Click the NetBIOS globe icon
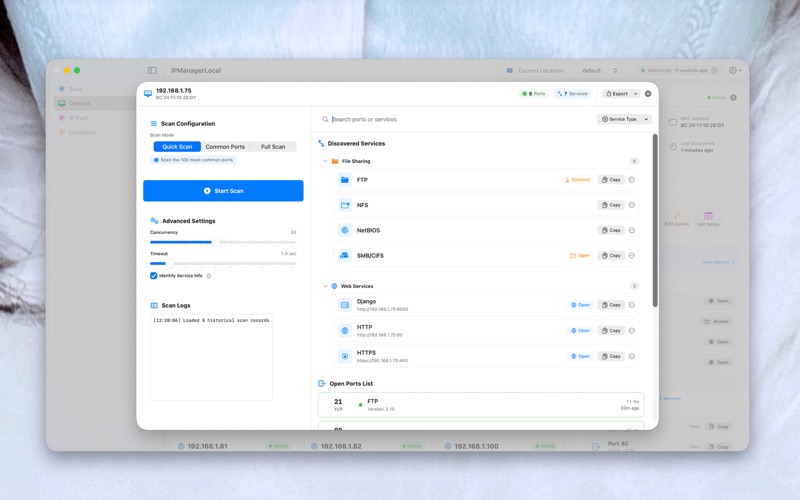 pos(345,230)
